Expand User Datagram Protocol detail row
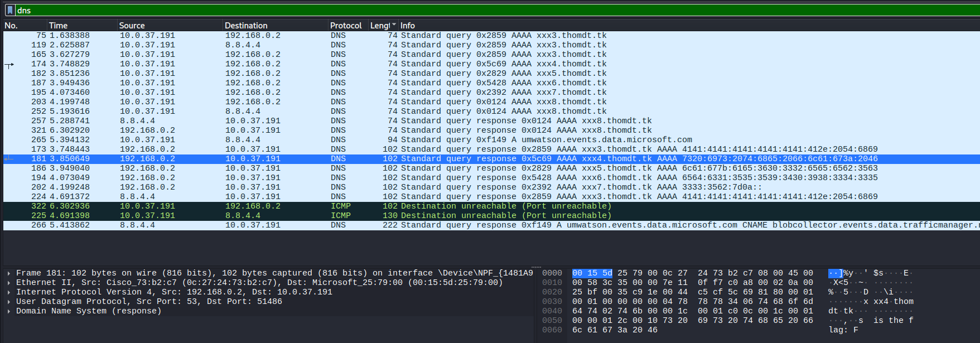980x343 pixels. (9, 302)
